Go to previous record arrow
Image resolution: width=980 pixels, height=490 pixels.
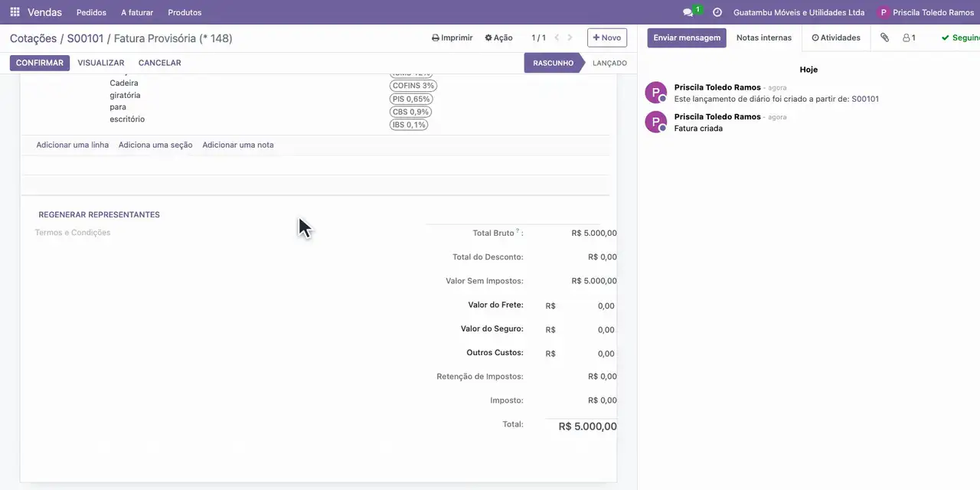pos(557,38)
